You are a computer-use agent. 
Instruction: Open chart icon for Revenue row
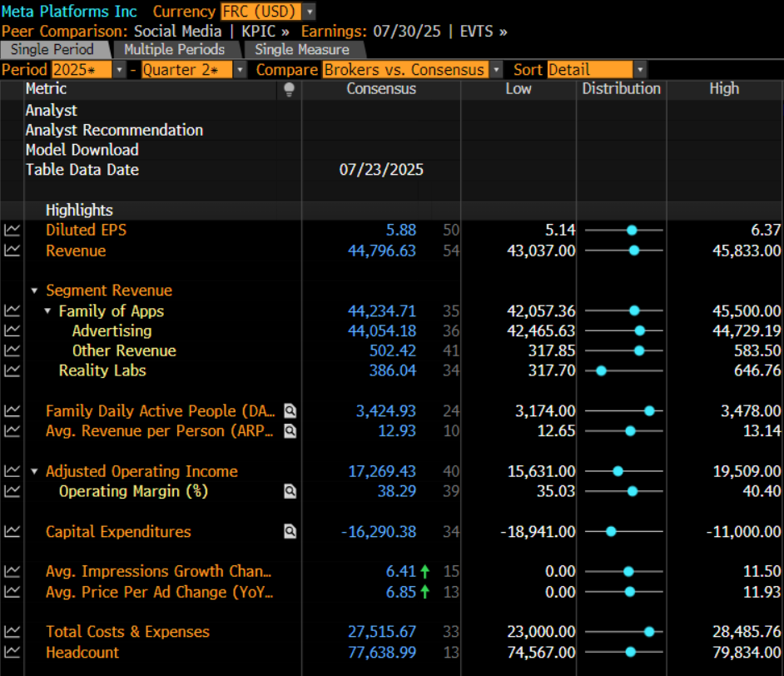[x=12, y=251]
